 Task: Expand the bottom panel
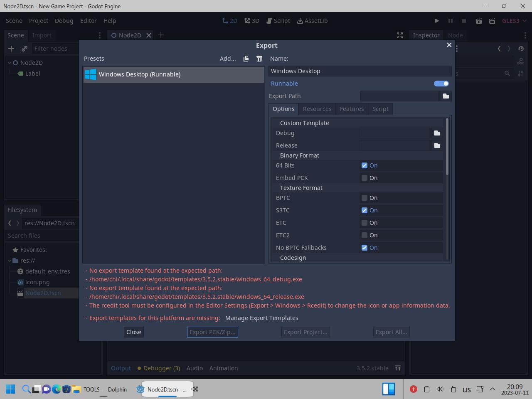(x=398, y=368)
